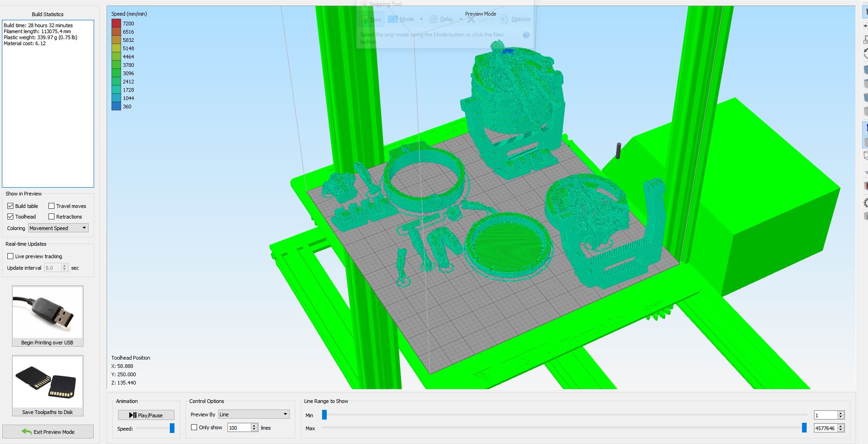Expand the Snipping Tool Mode dropdown arrow
The width and height of the screenshot is (868, 444).
[x=421, y=19]
